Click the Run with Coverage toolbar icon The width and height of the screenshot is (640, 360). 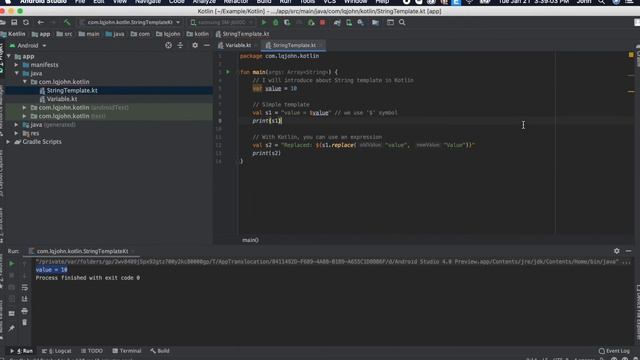click(x=287, y=22)
